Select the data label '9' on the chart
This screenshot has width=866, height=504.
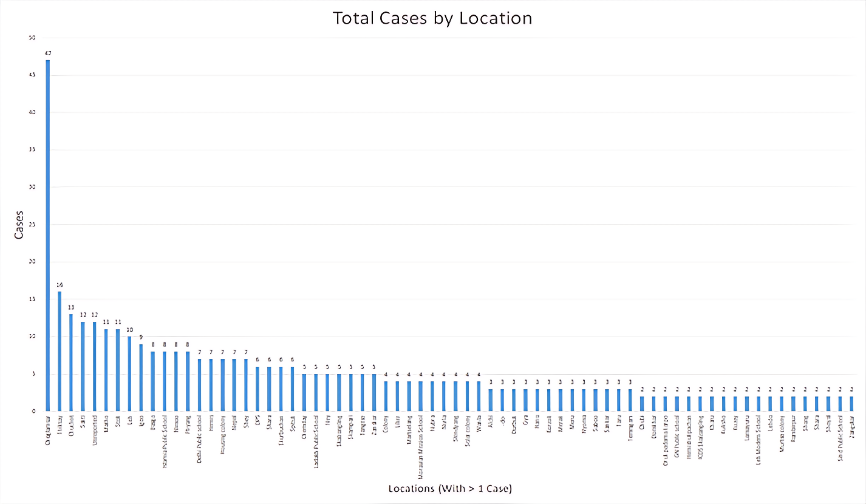pos(141,338)
